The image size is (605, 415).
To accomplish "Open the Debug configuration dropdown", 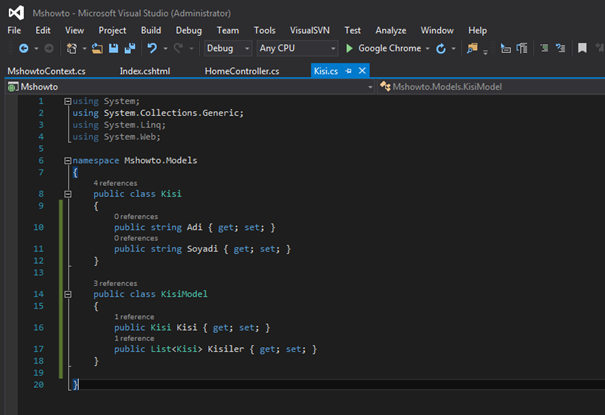I will pos(228,48).
